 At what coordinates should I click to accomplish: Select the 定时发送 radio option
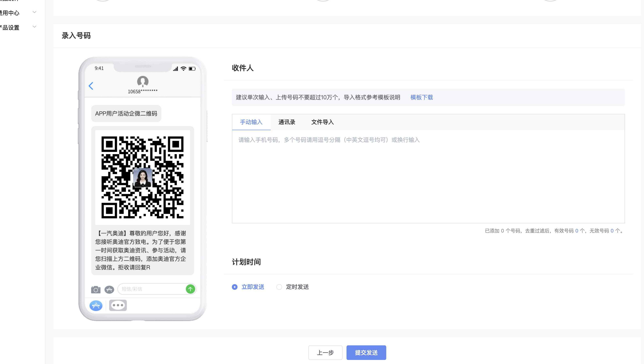pyautogui.click(x=292, y=287)
